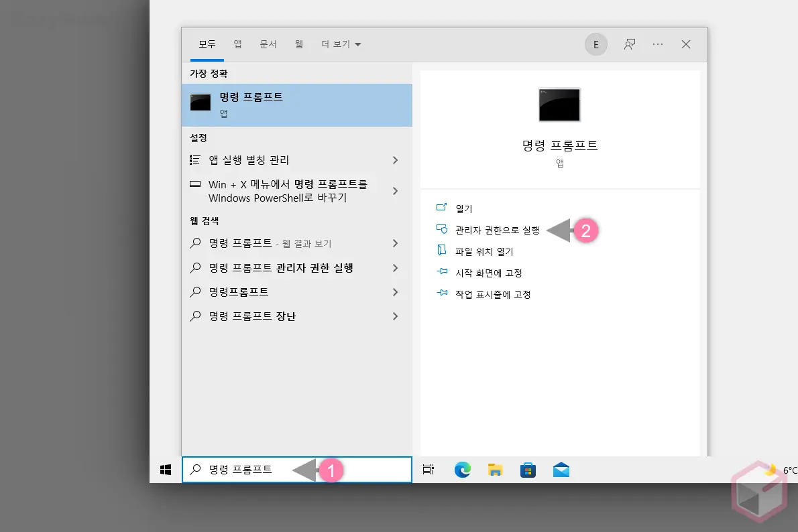Expand the 명령 프롬프트 웹 결과 보기 chevron
Screen dimensions: 798x532
point(395,243)
